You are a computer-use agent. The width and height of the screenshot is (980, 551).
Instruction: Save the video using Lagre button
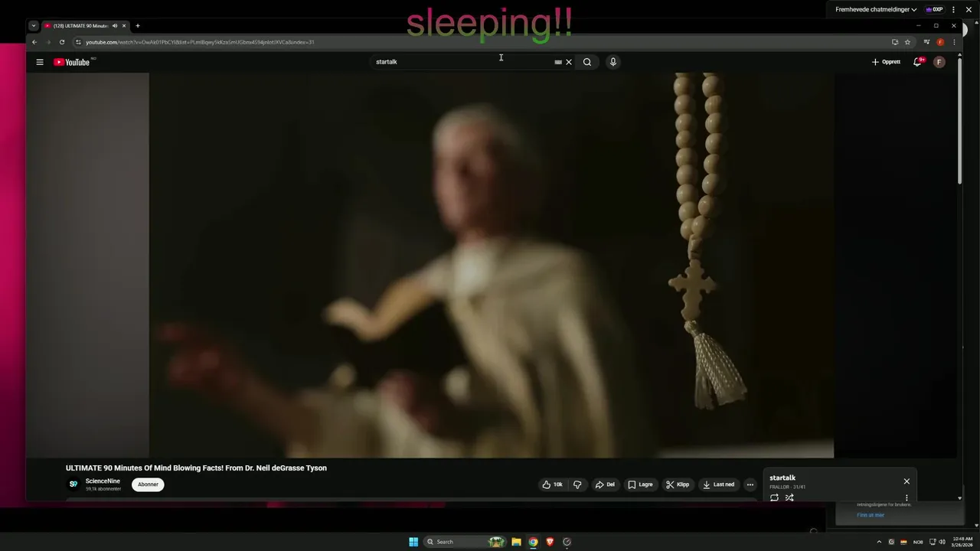coord(641,484)
